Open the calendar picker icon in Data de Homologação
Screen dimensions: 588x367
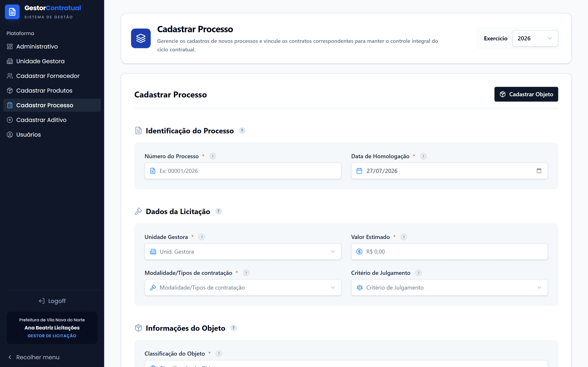pos(539,171)
